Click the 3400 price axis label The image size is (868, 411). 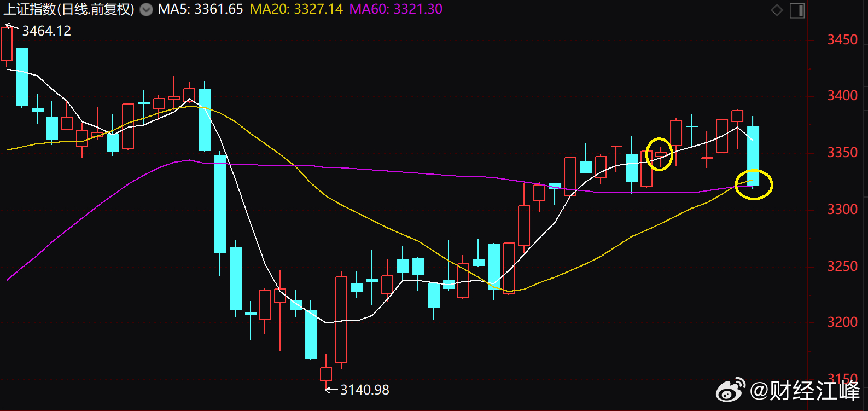842,96
